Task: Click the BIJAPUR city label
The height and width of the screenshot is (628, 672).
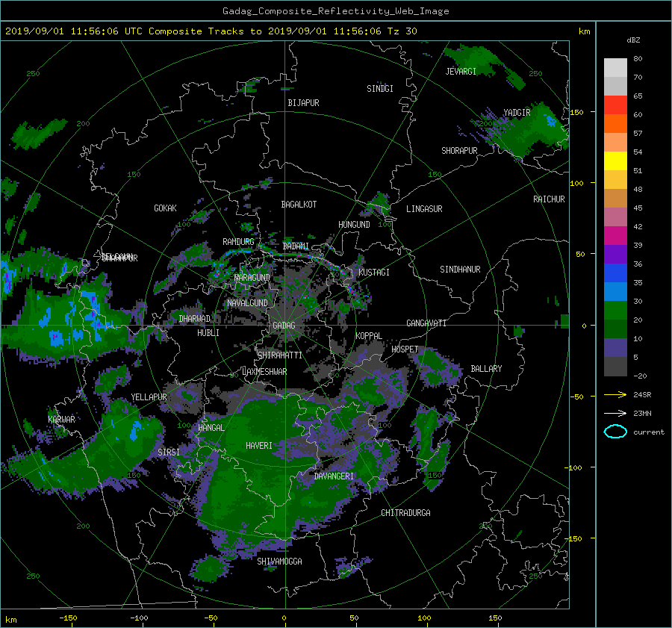Action: click(303, 103)
